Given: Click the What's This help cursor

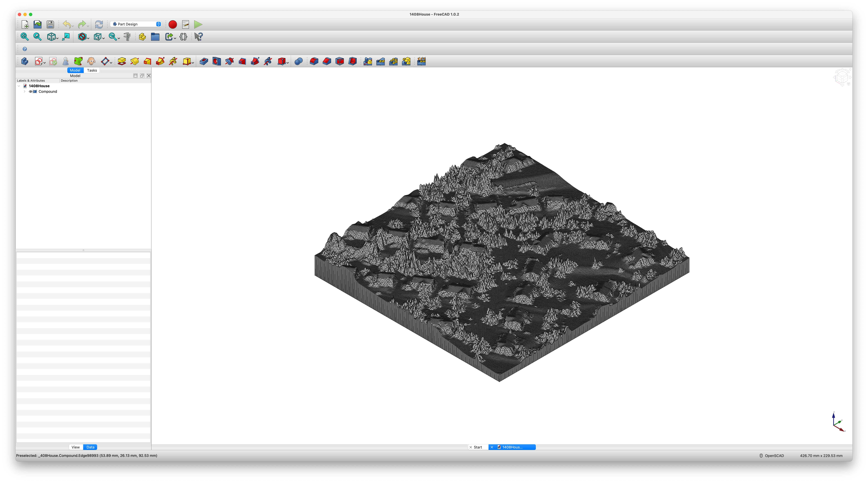Looking at the screenshot, I should 198,37.
